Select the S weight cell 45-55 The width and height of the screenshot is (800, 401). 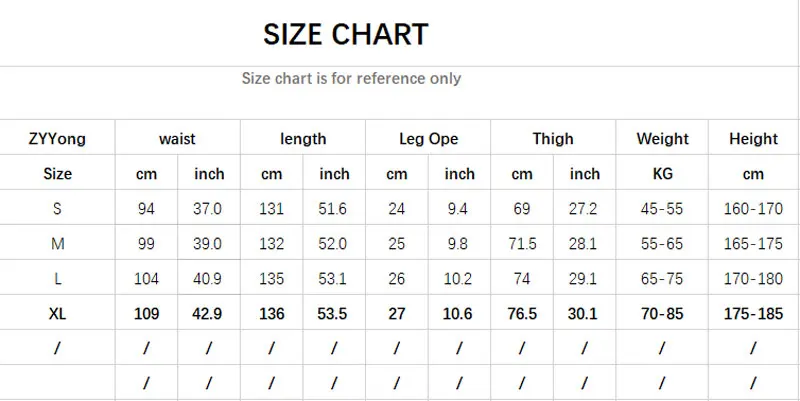click(x=662, y=208)
